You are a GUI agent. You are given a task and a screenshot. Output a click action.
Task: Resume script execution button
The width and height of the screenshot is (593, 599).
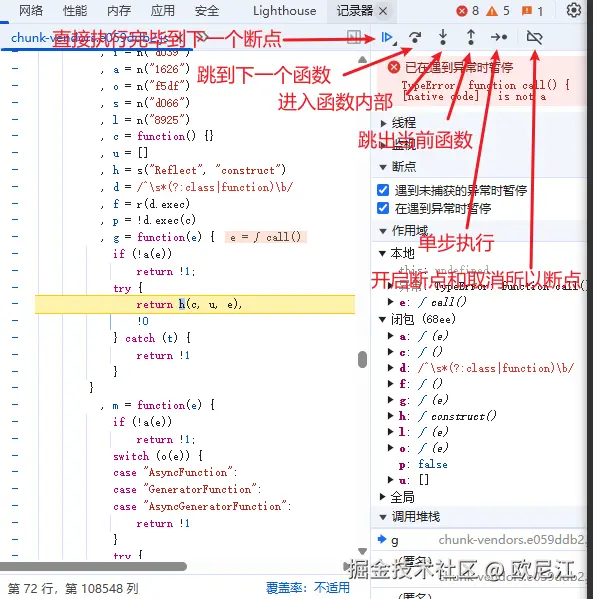tap(387, 37)
